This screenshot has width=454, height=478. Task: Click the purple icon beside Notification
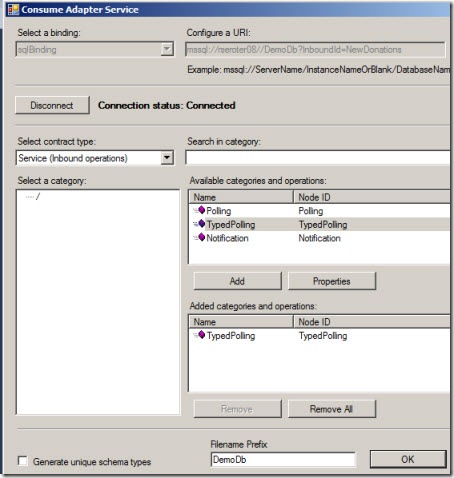201,237
